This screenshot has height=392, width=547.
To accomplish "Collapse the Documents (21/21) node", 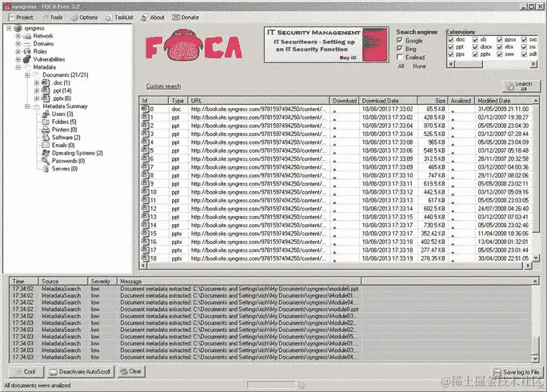I will click(x=27, y=75).
